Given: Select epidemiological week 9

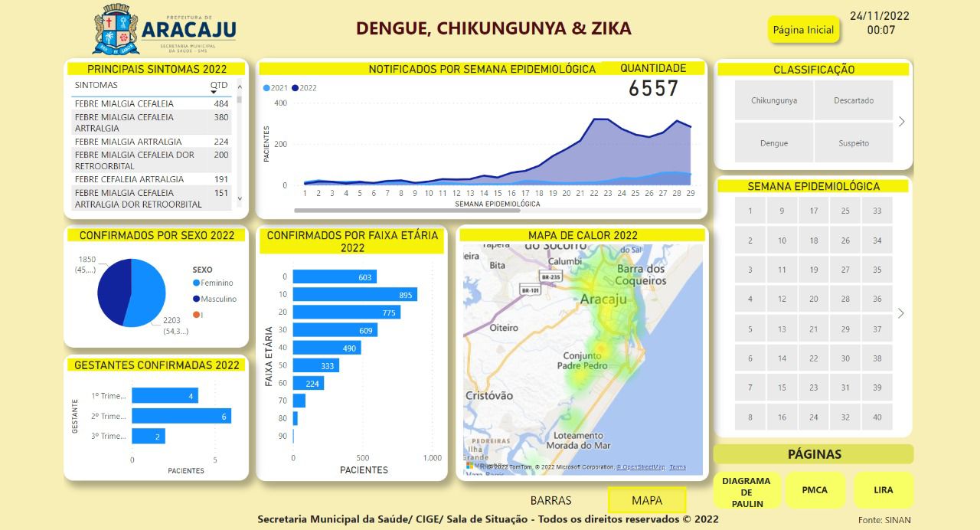Looking at the screenshot, I should [x=782, y=211].
